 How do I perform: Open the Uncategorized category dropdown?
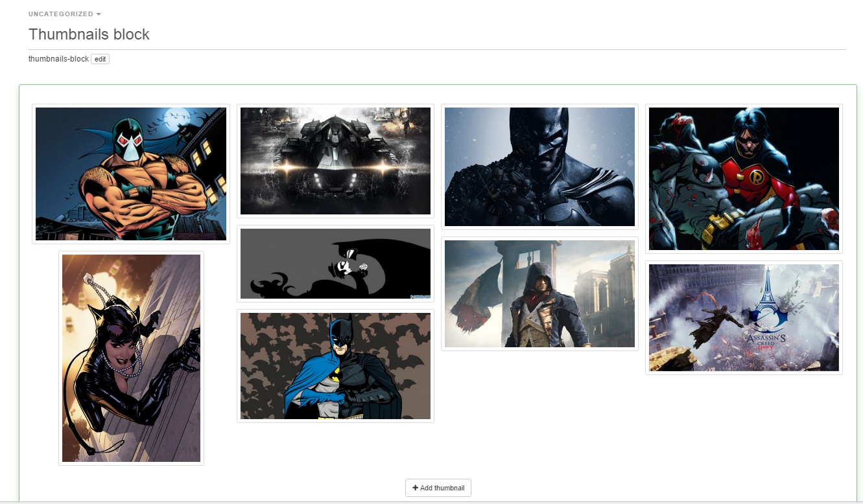click(64, 14)
